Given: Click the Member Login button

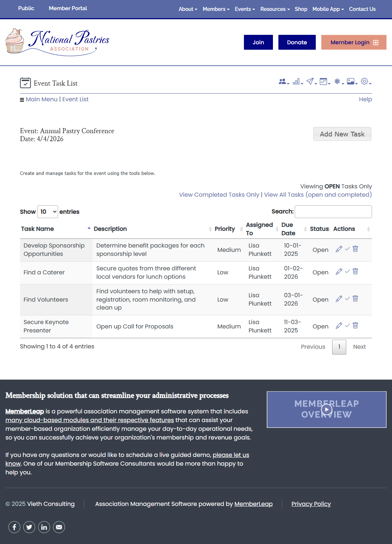Looking at the screenshot, I should click(x=354, y=42).
